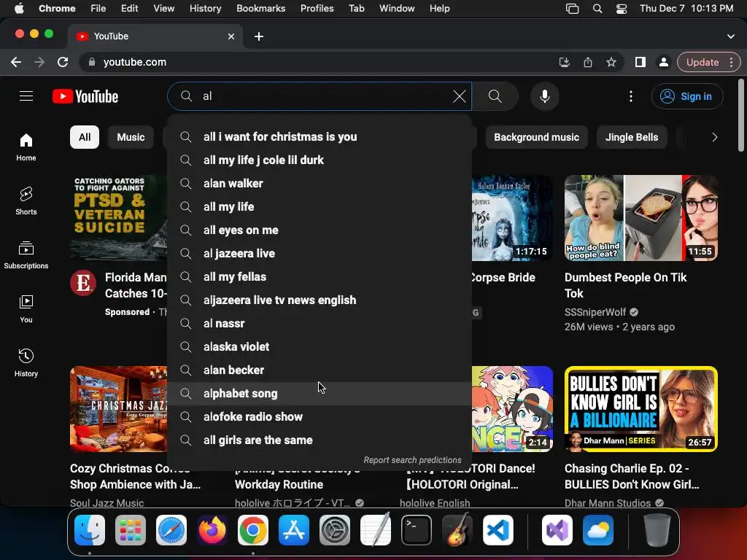Go to Home in the sidebar
The height and width of the screenshot is (560, 747).
click(26, 147)
